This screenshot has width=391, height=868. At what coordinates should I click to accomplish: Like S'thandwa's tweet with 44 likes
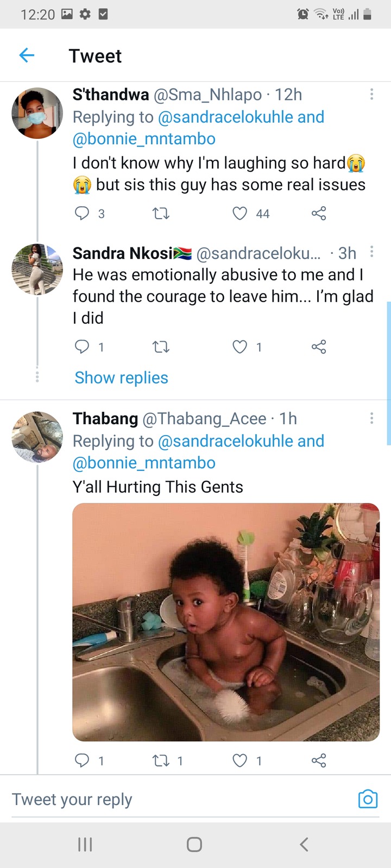pos(240,213)
